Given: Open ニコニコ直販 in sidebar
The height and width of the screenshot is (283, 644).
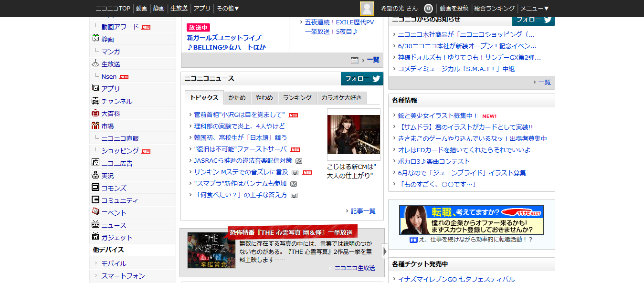Looking at the screenshot, I should (x=120, y=138).
